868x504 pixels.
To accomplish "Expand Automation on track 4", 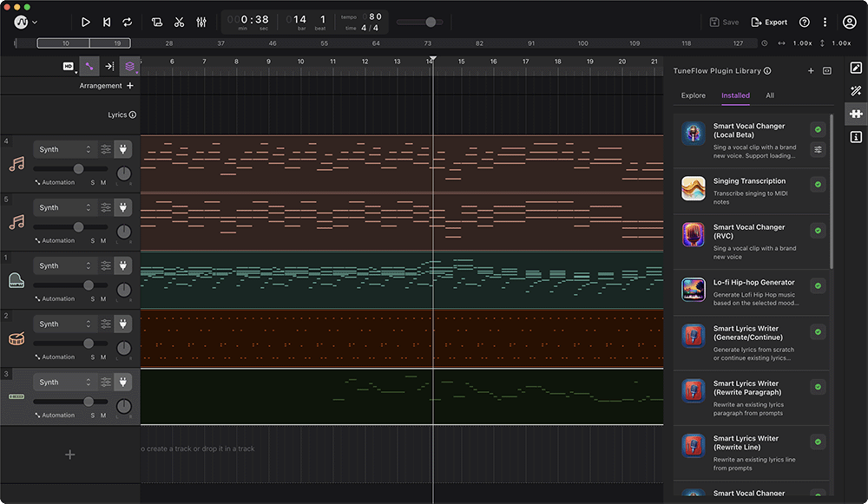I will [54, 182].
